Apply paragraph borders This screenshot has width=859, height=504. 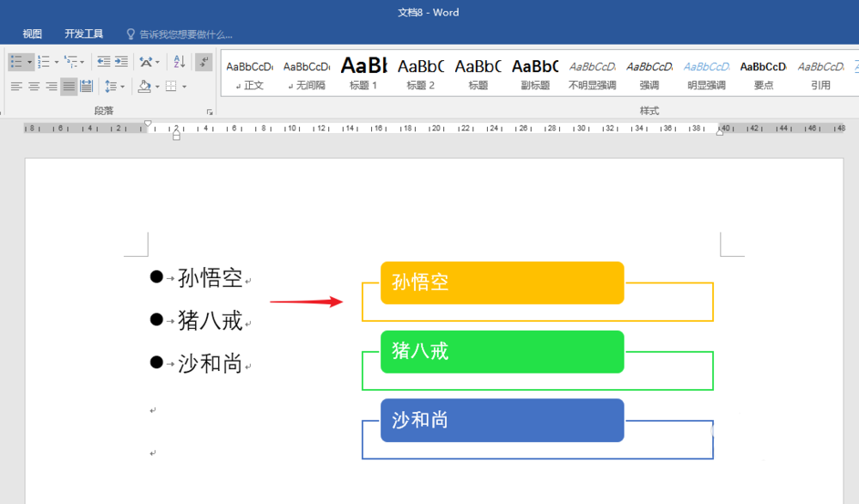[171, 86]
